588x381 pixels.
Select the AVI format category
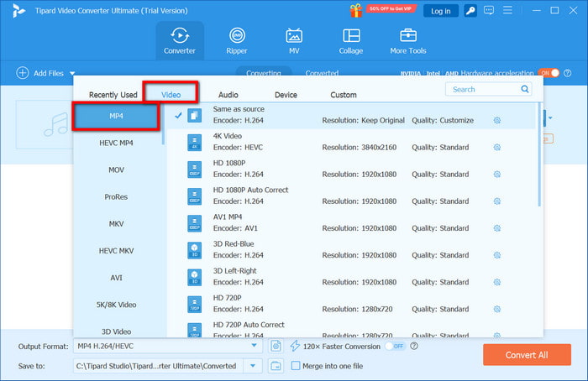point(116,278)
